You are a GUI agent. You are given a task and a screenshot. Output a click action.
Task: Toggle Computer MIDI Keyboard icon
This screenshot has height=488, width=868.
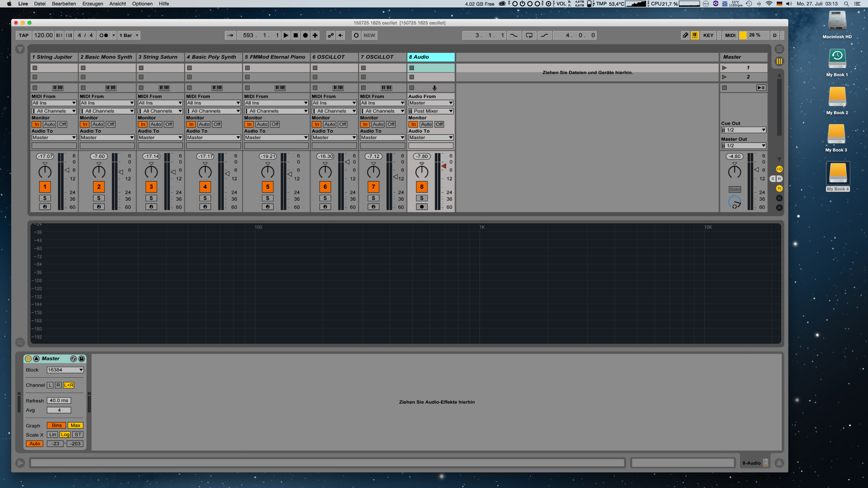(695, 35)
